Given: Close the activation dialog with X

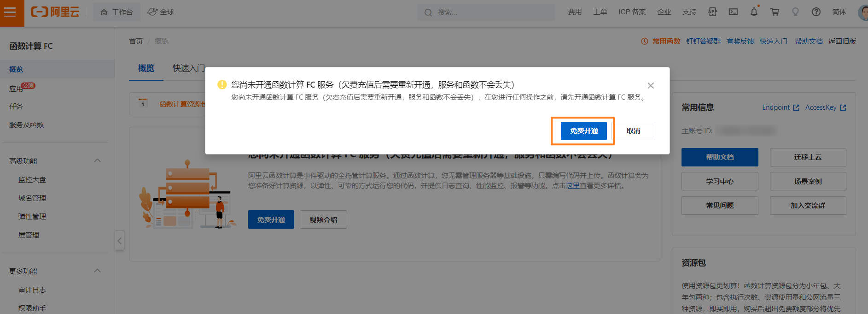Looking at the screenshot, I should click(x=651, y=85).
